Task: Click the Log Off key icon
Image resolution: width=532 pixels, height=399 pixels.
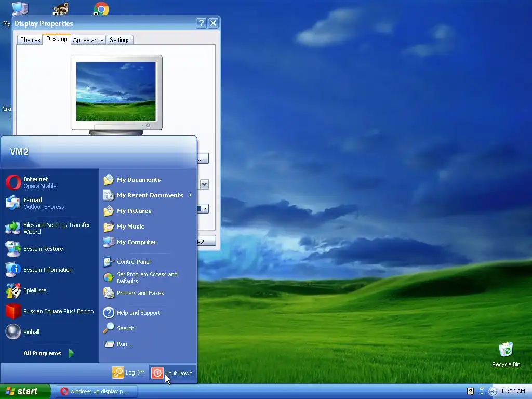Action: tap(118, 373)
